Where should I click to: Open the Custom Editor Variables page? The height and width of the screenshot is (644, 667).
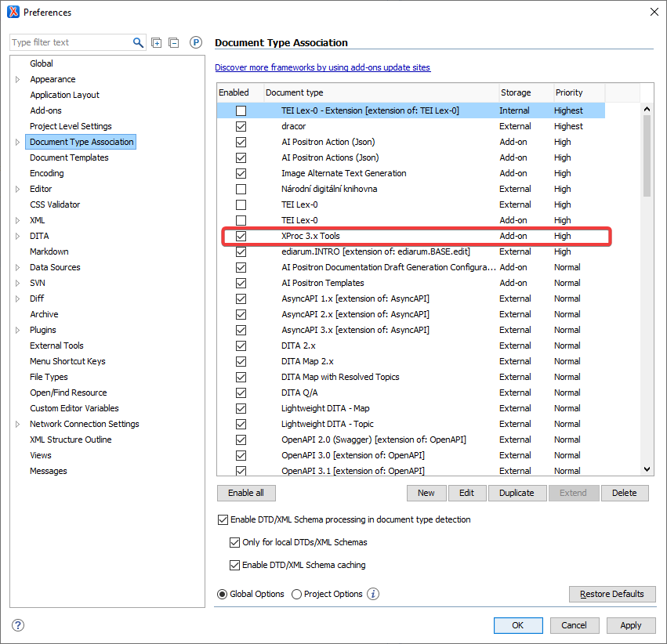coord(74,408)
